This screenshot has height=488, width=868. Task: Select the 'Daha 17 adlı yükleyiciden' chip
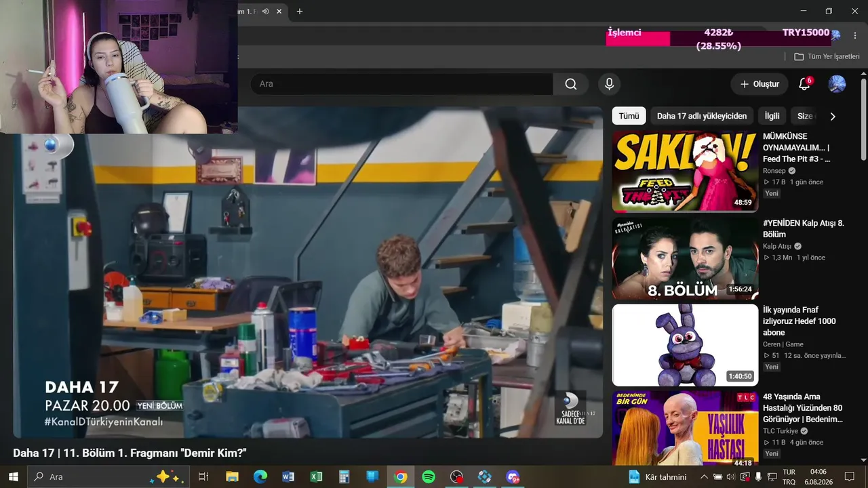[x=702, y=116]
